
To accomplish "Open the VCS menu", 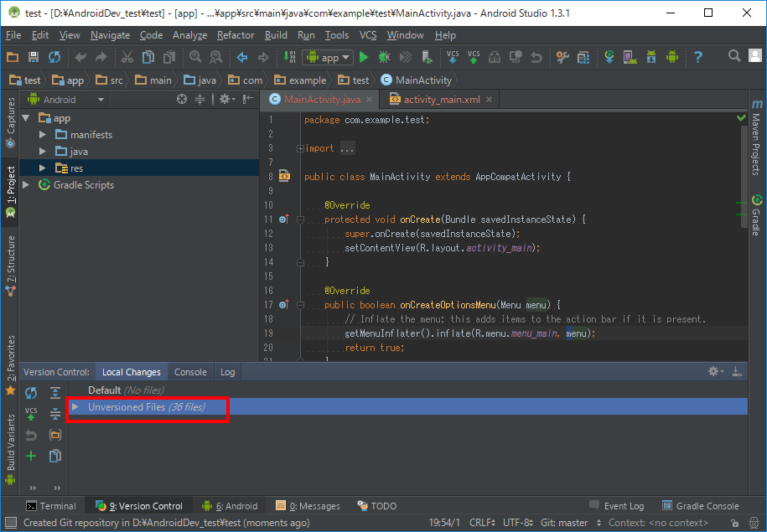I will [x=368, y=35].
